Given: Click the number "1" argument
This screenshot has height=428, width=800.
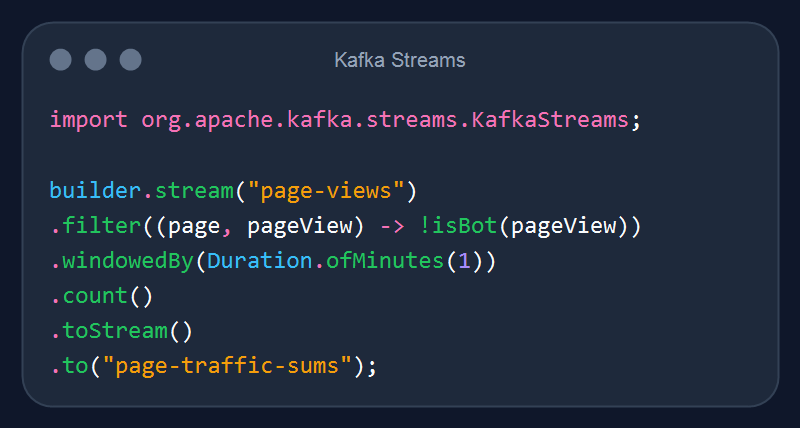Looking at the screenshot, I should [x=464, y=261].
